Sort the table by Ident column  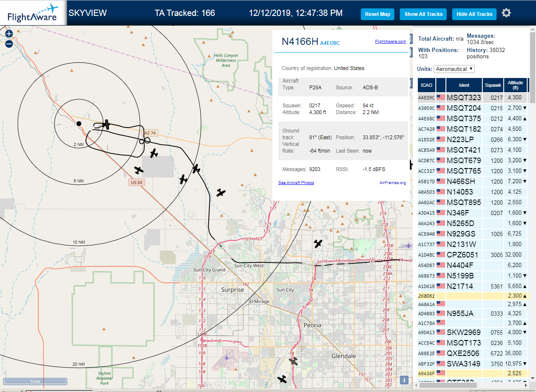464,85
